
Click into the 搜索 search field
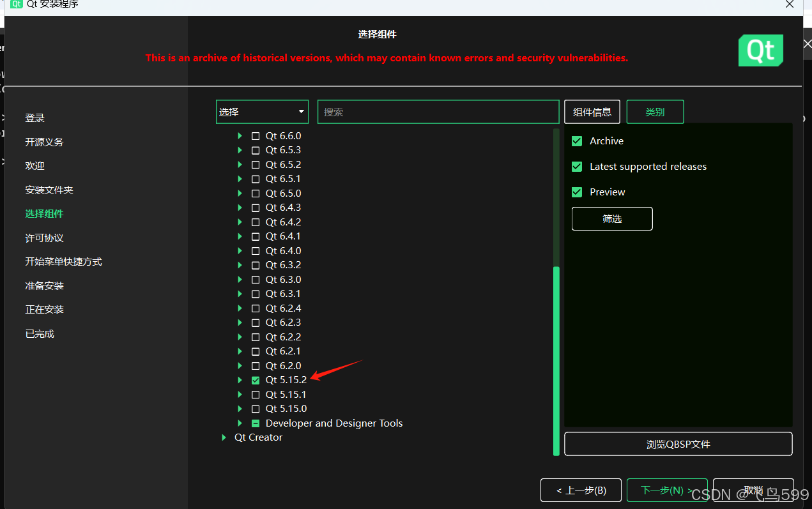pyautogui.click(x=438, y=112)
